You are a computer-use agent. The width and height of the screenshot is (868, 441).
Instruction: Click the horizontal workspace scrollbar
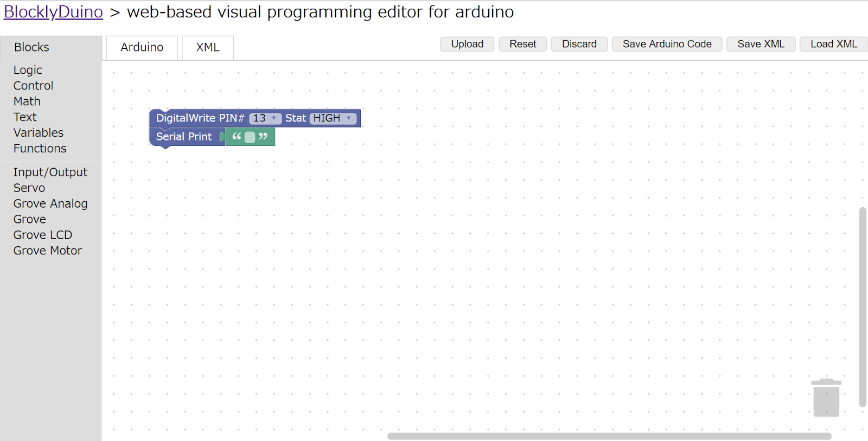tap(609, 436)
